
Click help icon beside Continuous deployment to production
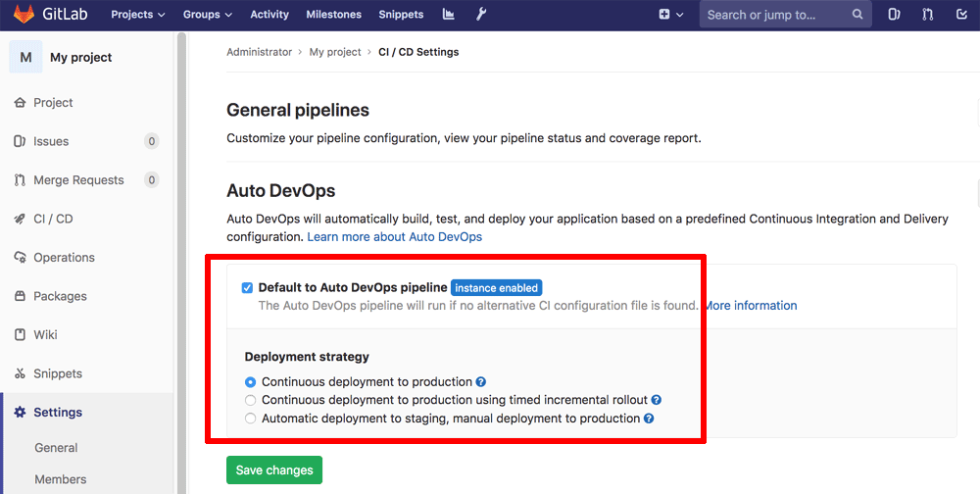pyautogui.click(x=481, y=382)
